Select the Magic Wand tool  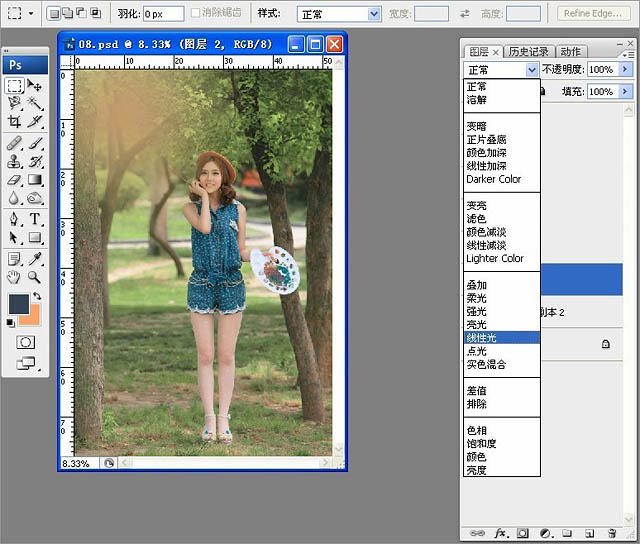[x=35, y=104]
